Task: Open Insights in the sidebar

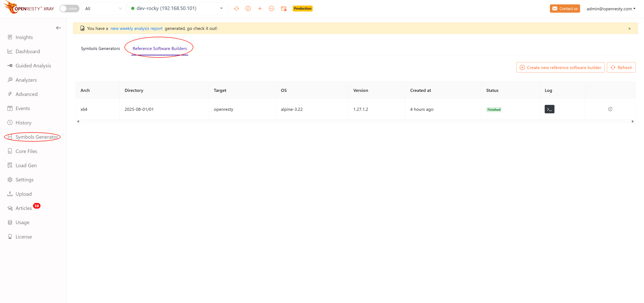Action: click(24, 37)
